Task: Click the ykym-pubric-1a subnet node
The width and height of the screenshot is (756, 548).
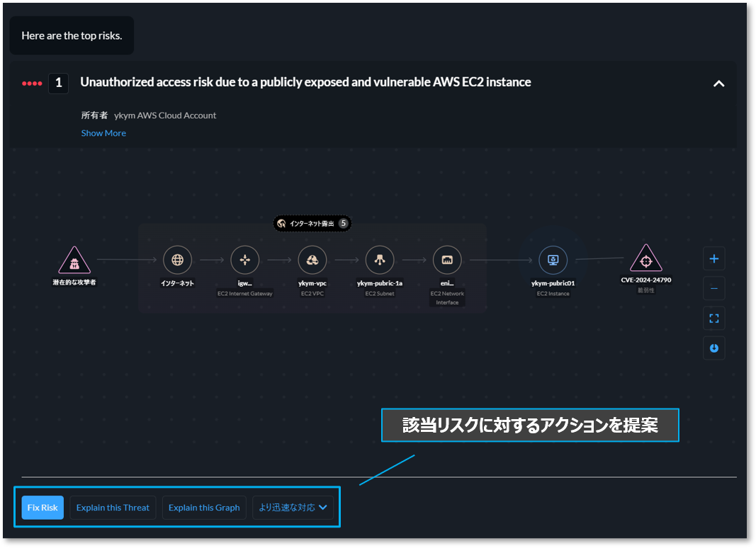Action: click(x=379, y=261)
